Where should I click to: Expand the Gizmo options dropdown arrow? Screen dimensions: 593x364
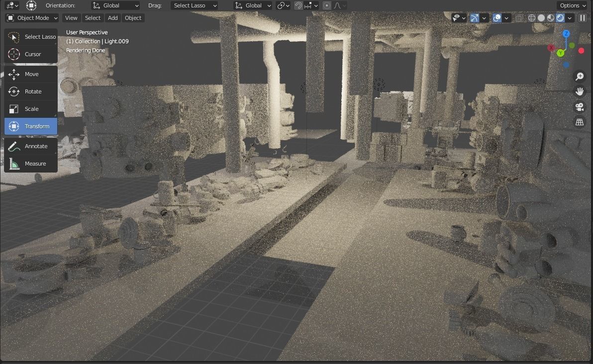(484, 18)
